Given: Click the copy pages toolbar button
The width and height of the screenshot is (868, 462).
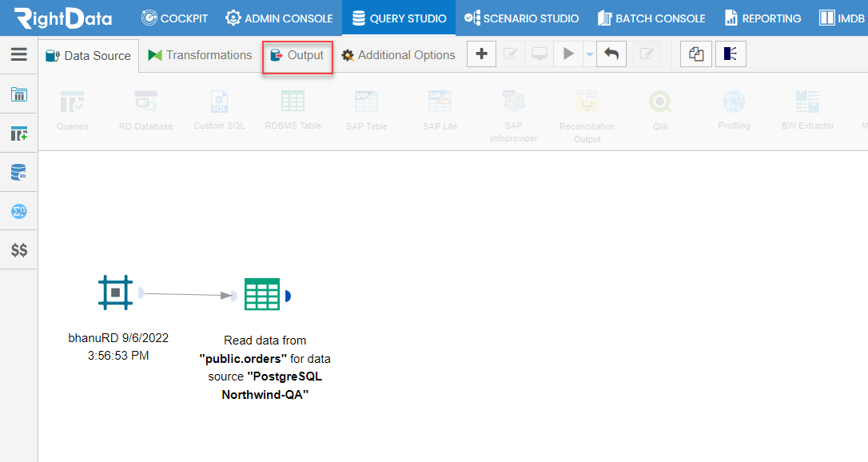Looking at the screenshot, I should coord(696,54).
